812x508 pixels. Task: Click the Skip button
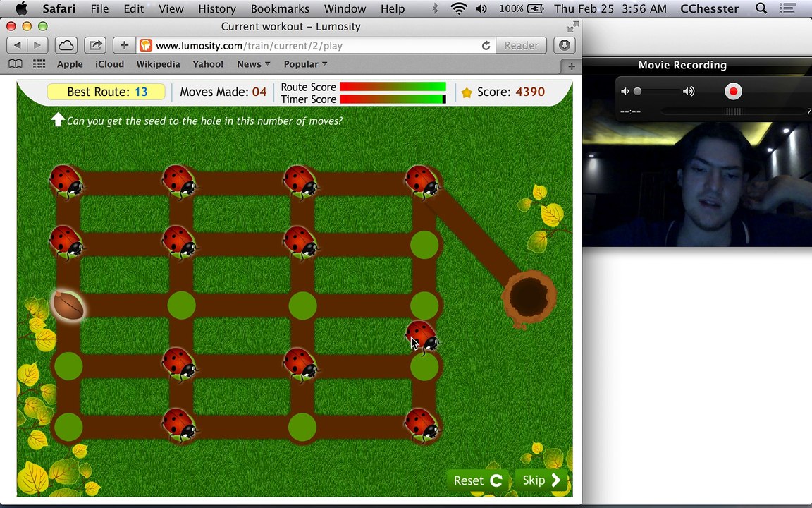541,480
